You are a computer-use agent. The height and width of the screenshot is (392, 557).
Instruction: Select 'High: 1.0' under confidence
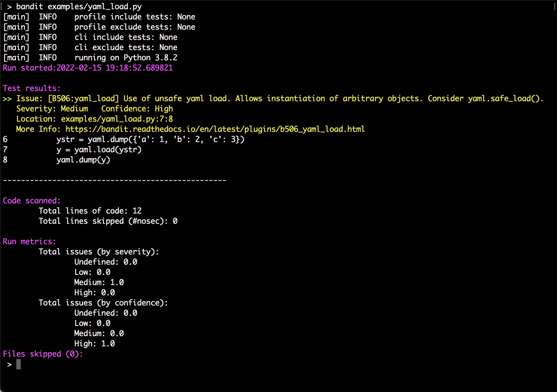tap(95, 344)
